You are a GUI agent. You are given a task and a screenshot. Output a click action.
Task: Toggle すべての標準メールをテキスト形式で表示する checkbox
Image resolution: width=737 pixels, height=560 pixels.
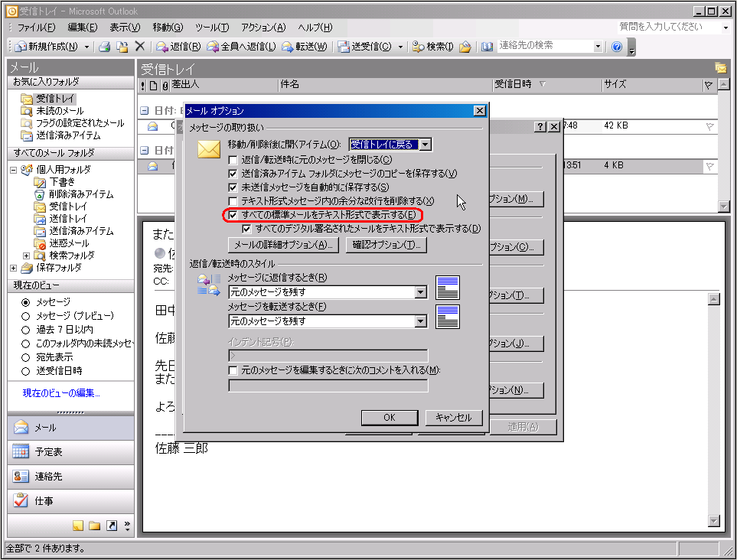click(x=233, y=215)
